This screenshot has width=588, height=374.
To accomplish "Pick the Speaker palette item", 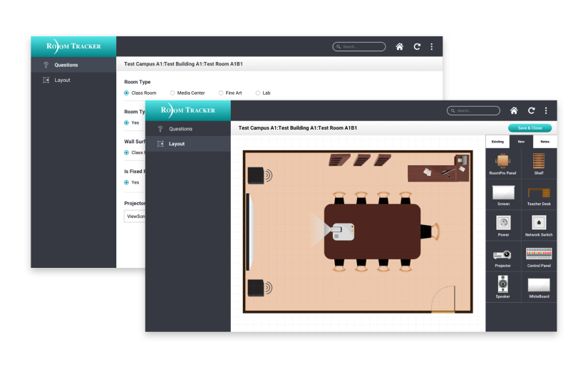I will 503,286.
